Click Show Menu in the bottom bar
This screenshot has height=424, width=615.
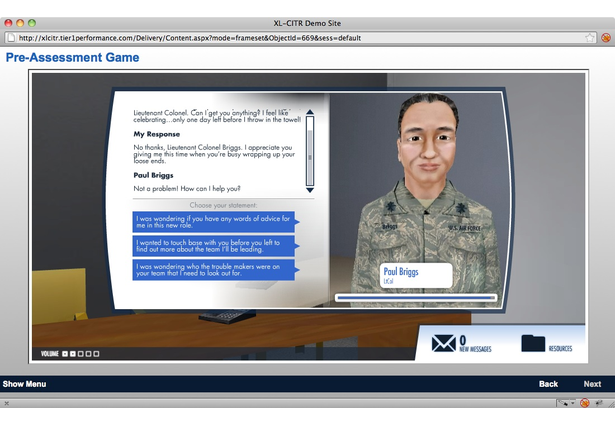point(24,384)
